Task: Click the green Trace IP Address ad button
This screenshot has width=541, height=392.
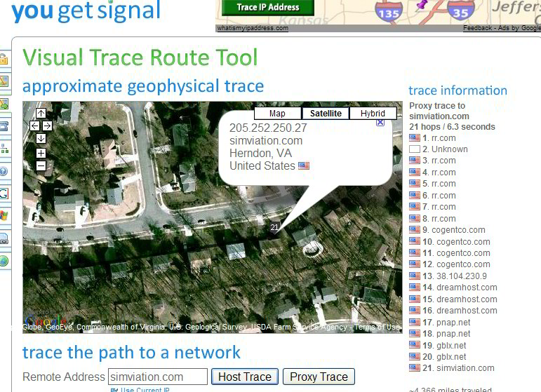Action: tap(268, 7)
